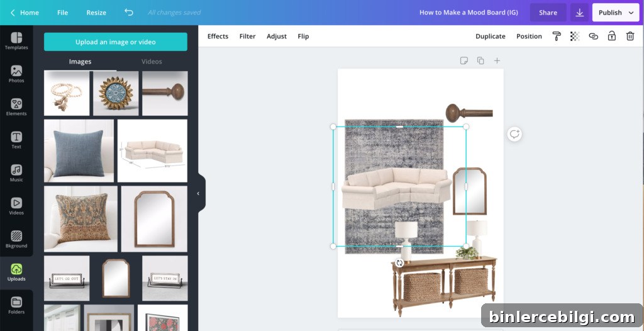This screenshot has width=644, height=331.
Task: Click the arched mirror on the canvas
Action: click(469, 191)
